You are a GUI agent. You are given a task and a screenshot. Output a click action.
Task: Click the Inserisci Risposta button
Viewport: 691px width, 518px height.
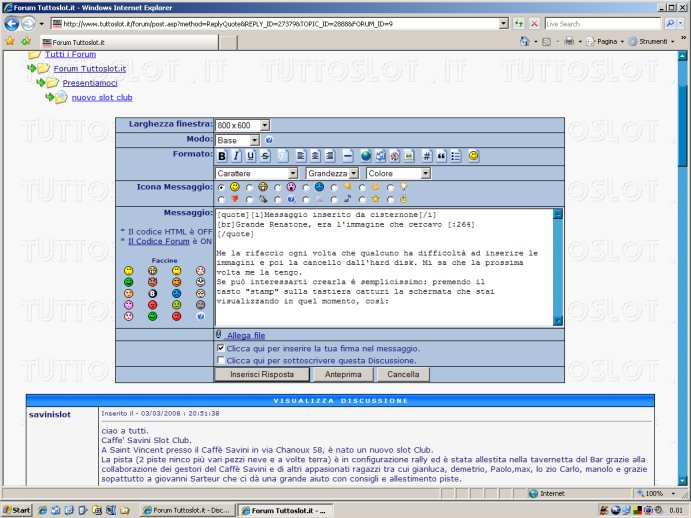tap(262, 374)
